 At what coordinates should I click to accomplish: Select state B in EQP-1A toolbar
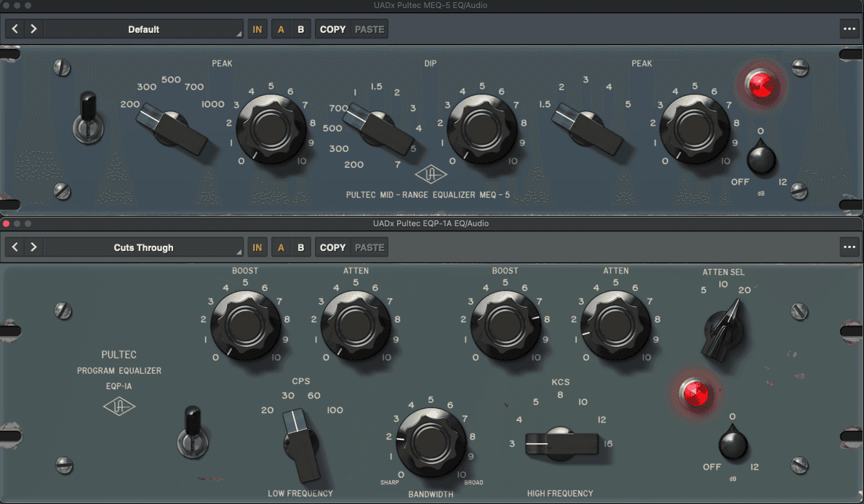301,247
